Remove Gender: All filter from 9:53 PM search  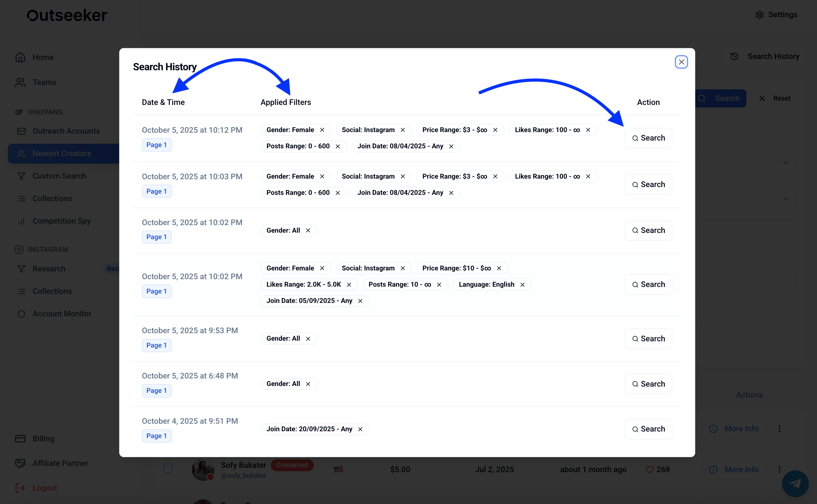[308, 339]
